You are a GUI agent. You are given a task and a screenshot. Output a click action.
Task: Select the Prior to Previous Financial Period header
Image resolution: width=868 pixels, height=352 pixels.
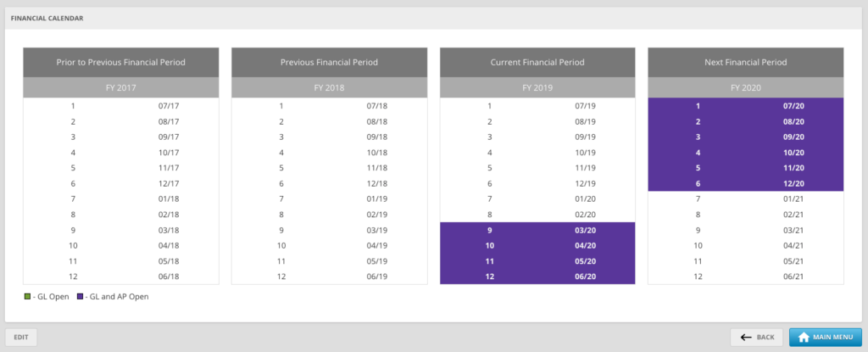pos(120,63)
